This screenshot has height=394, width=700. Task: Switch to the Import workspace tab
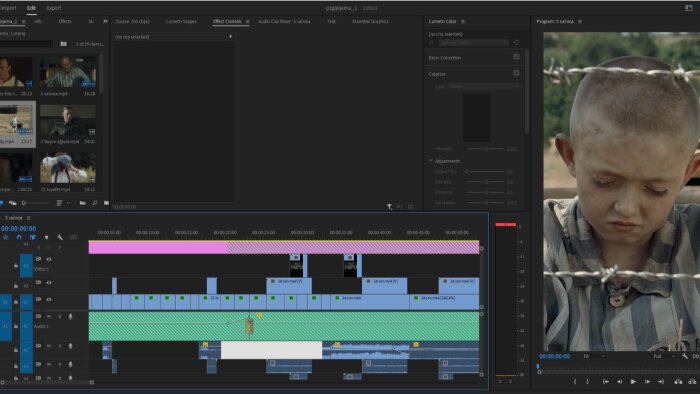point(8,8)
